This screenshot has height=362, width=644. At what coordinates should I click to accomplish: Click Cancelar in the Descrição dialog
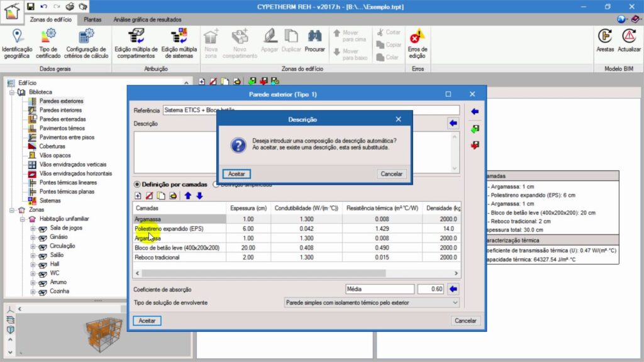point(392,173)
